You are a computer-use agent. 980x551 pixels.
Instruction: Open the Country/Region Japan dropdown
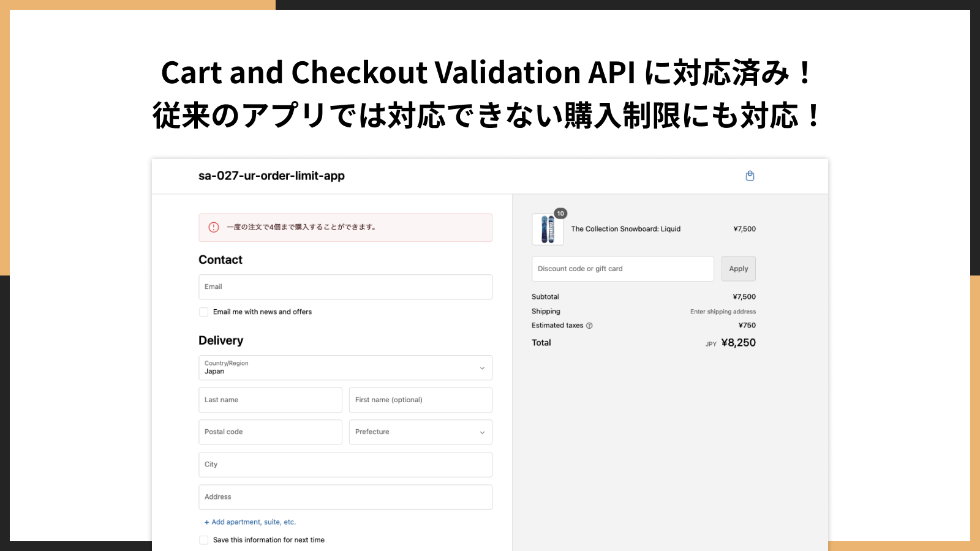pos(345,368)
